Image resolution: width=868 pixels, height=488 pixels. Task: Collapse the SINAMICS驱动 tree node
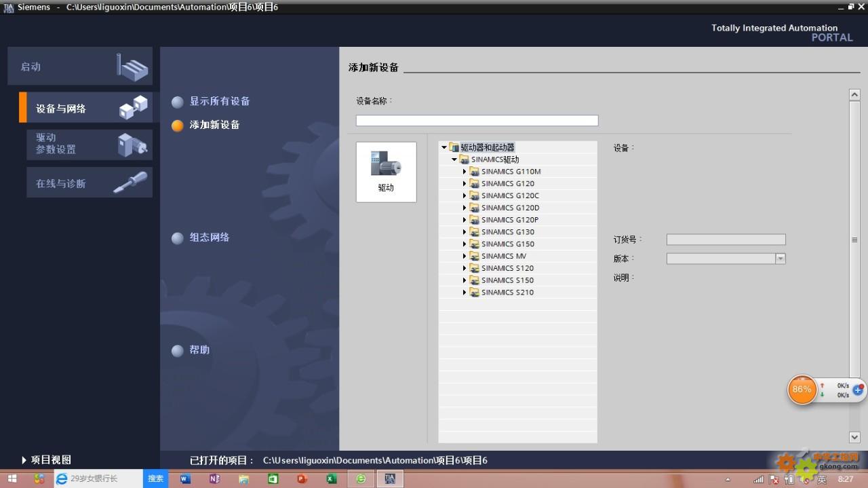point(454,159)
